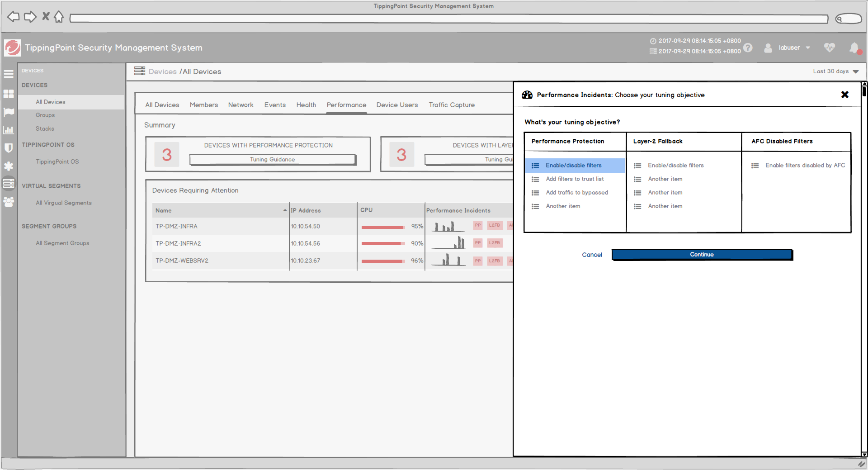Open the reports bar-chart icon in sidebar
868x470 pixels.
9,130
